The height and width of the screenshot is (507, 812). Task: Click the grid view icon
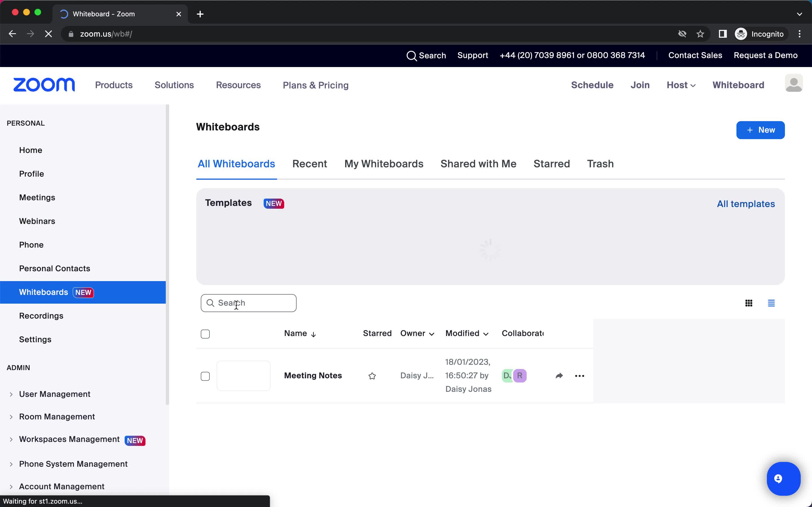(x=749, y=303)
